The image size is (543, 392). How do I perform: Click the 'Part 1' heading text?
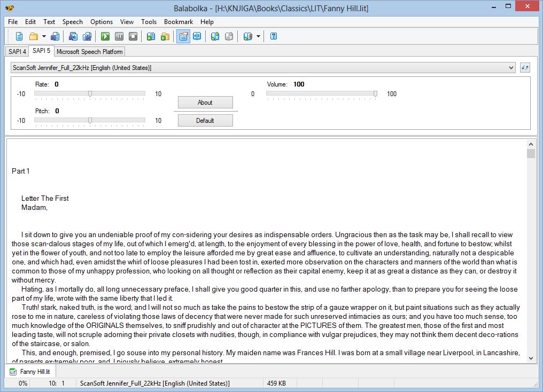(x=21, y=171)
